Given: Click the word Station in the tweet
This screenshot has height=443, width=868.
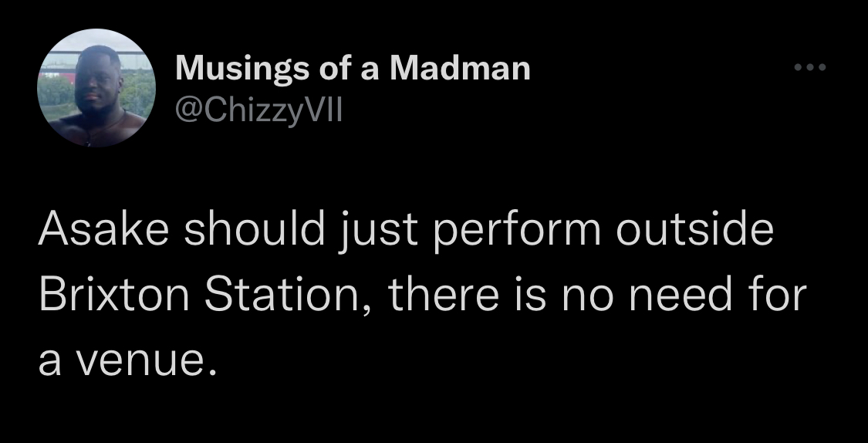Looking at the screenshot, I should click(282, 295).
